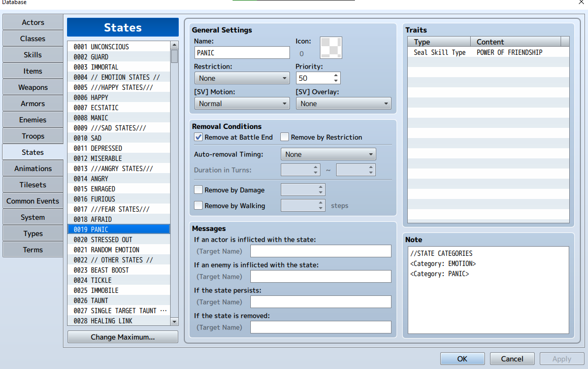The width and height of the screenshot is (588, 369).
Task: Open the [SV] Overlay dropdown
Action: click(x=343, y=104)
